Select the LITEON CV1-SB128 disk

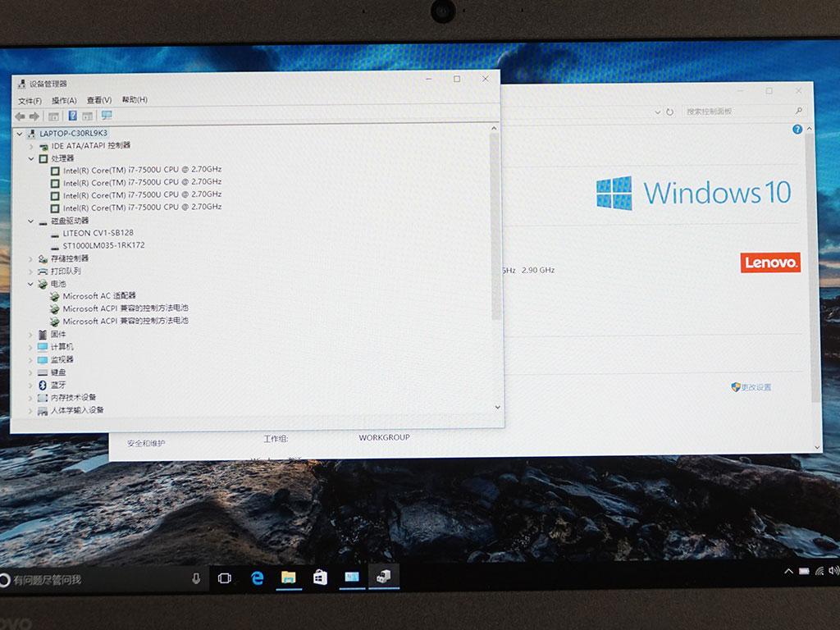(x=98, y=233)
